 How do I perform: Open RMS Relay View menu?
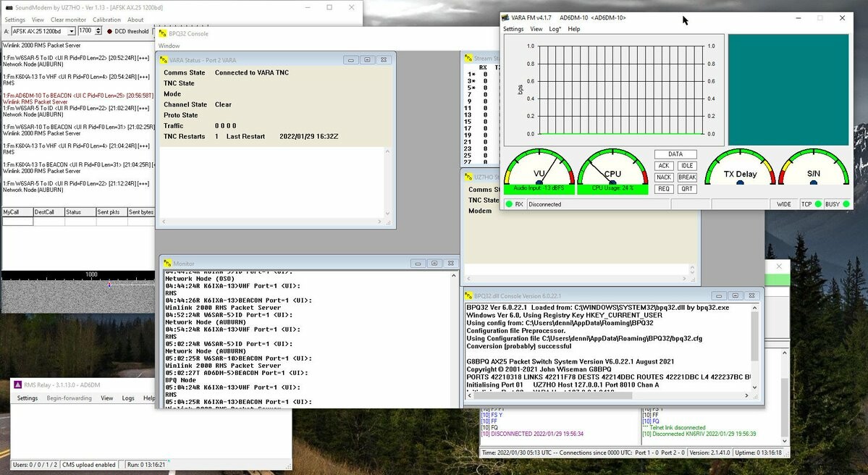pos(107,398)
